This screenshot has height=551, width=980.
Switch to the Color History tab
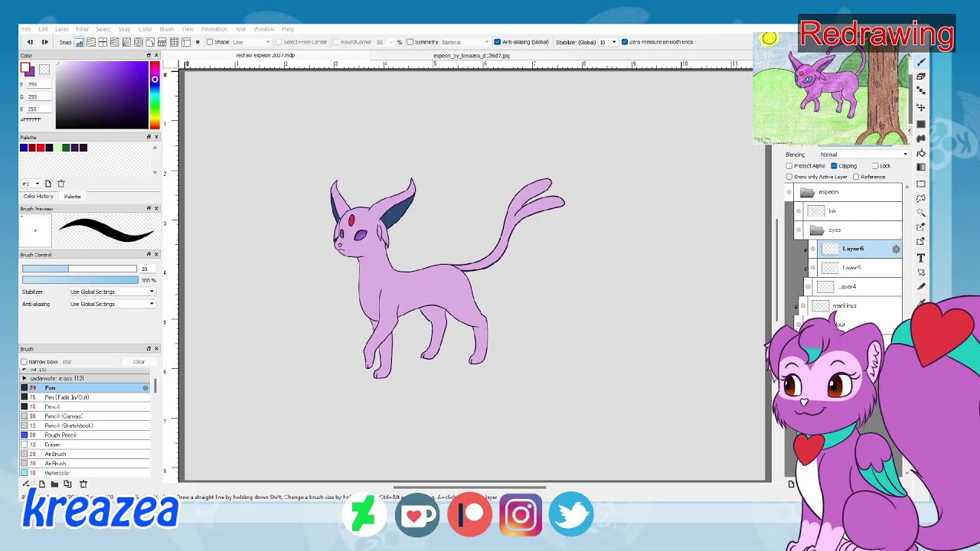[38, 197]
